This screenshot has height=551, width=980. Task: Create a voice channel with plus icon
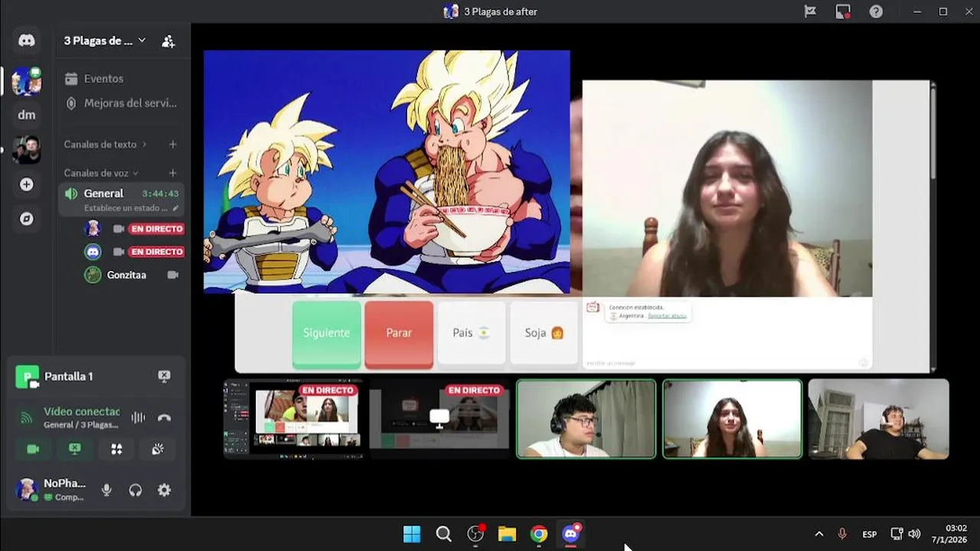173,173
